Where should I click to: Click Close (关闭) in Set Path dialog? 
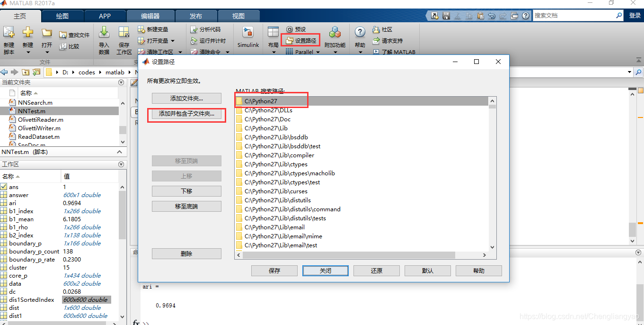point(326,271)
